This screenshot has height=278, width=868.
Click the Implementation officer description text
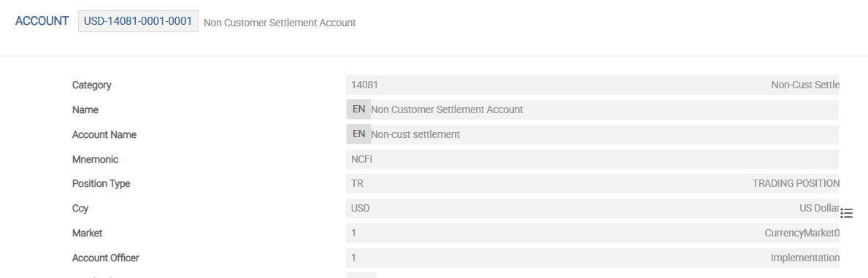(x=805, y=258)
